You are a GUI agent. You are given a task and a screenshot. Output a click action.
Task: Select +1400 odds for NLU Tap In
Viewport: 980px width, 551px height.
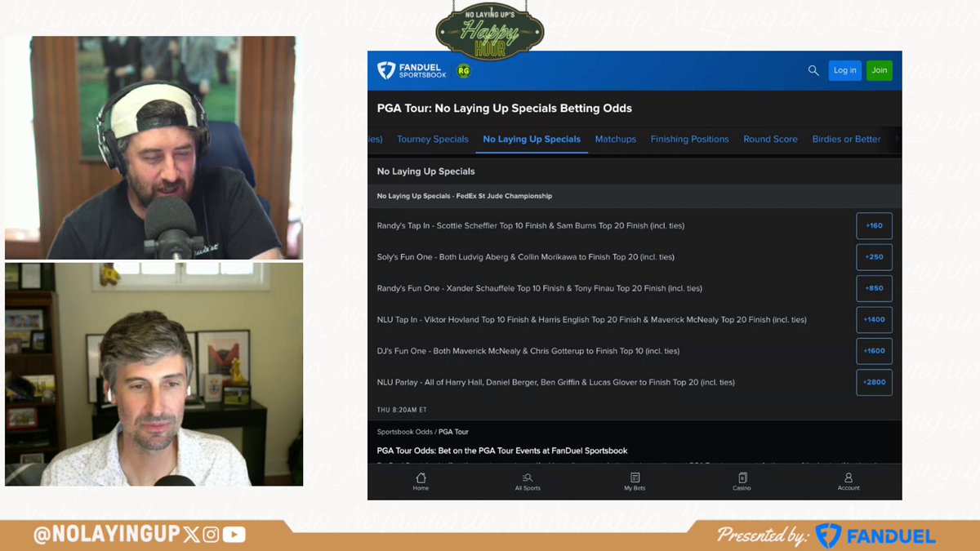[874, 320]
